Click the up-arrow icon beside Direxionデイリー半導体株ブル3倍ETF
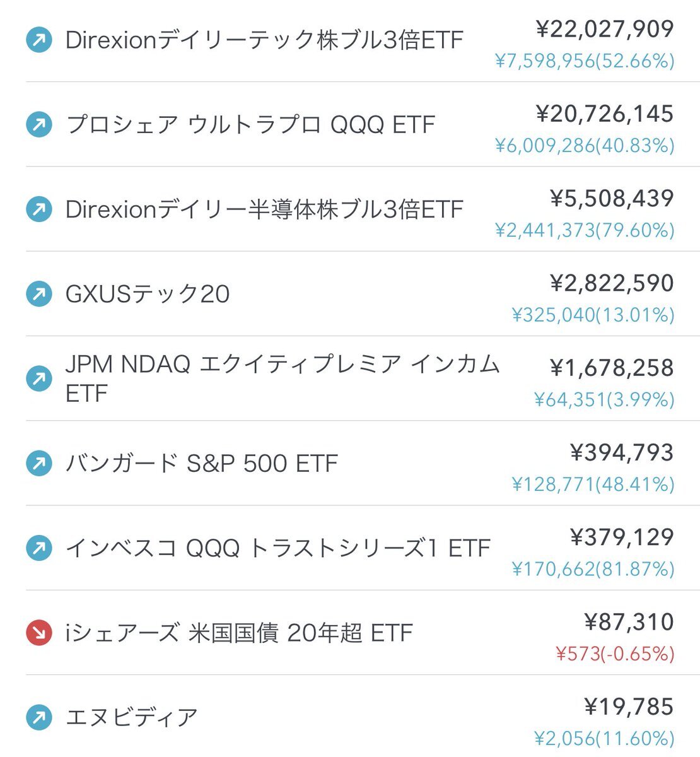 pos(39,209)
